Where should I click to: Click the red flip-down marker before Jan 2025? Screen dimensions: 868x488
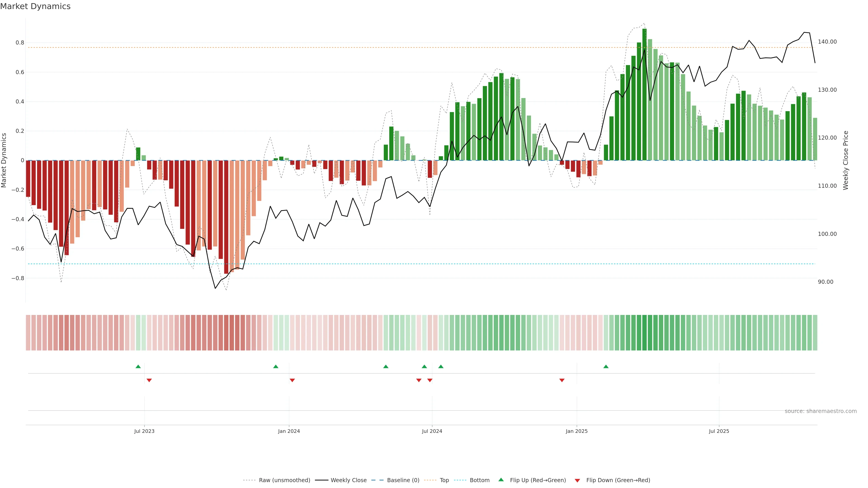[x=562, y=380]
